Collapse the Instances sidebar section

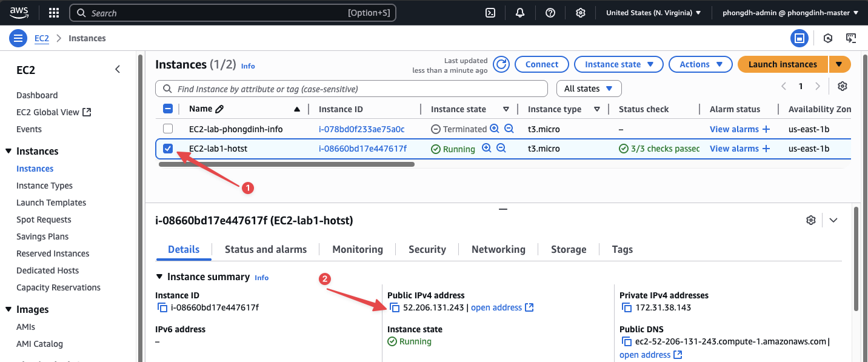pyautogui.click(x=8, y=151)
